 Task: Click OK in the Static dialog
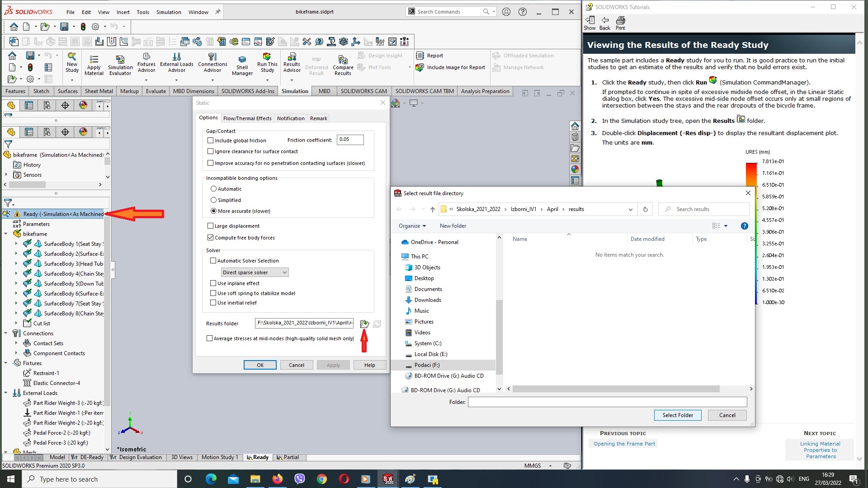[260, 365]
